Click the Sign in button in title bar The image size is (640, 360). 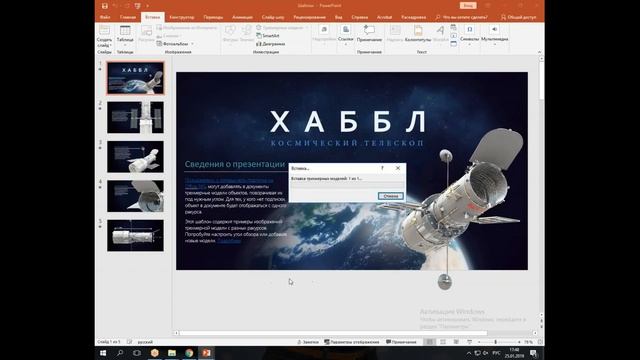coord(468,5)
